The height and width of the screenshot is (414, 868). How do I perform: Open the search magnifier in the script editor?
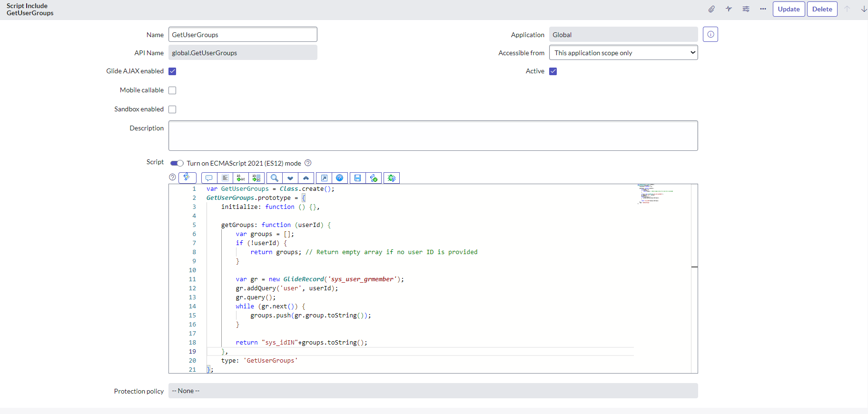(x=275, y=178)
